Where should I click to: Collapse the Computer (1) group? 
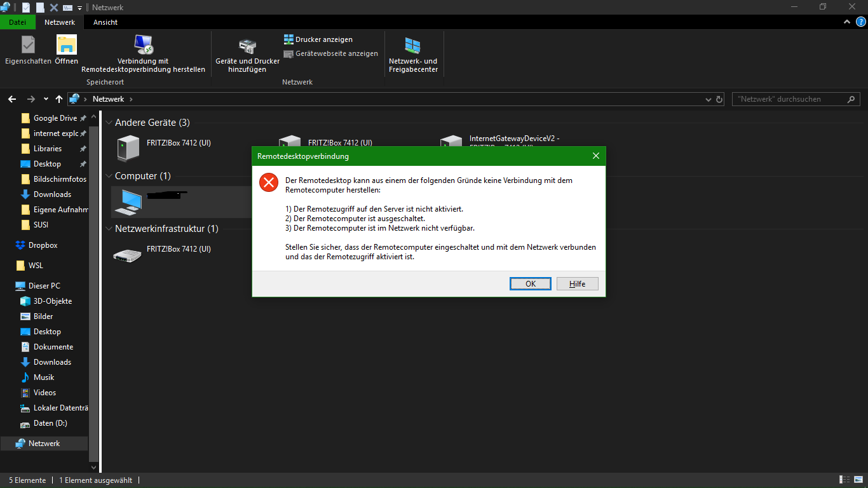coord(109,176)
